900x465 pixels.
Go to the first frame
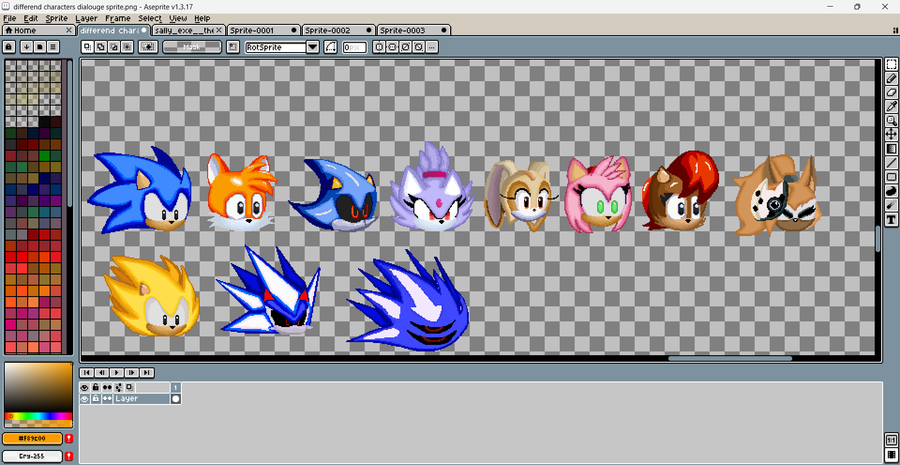tap(87, 373)
